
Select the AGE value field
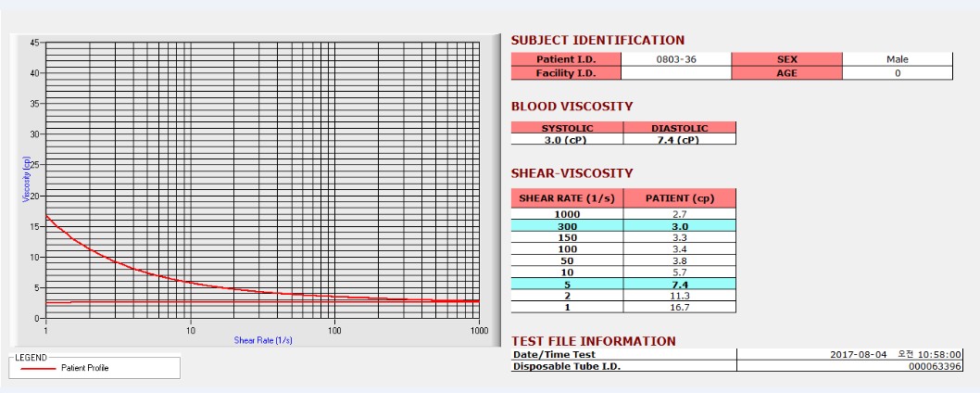897,73
